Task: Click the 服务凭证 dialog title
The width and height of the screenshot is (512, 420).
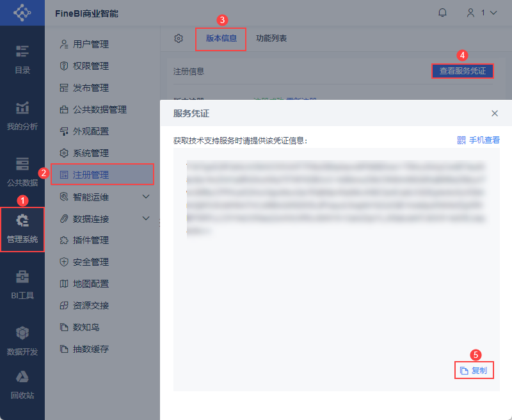Action: click(191, 114)
